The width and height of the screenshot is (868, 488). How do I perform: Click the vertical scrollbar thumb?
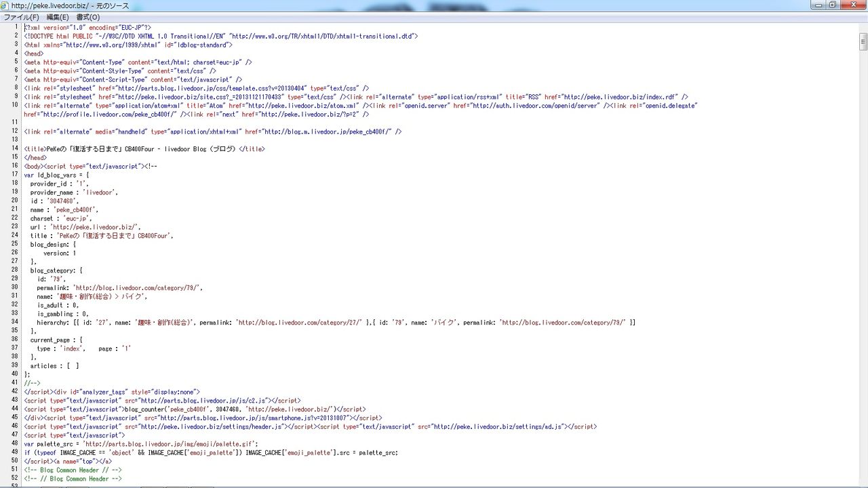(863, 42)
